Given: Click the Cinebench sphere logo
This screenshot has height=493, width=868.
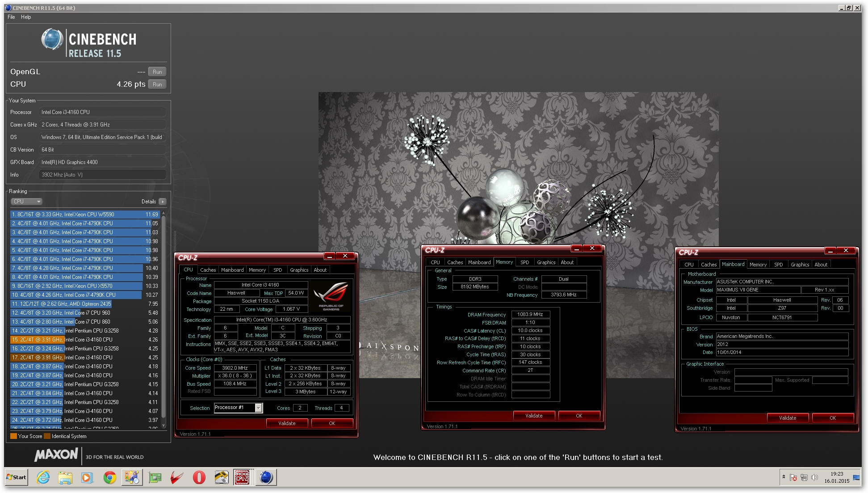Looking at the screenshot, I should click(52, 39).
